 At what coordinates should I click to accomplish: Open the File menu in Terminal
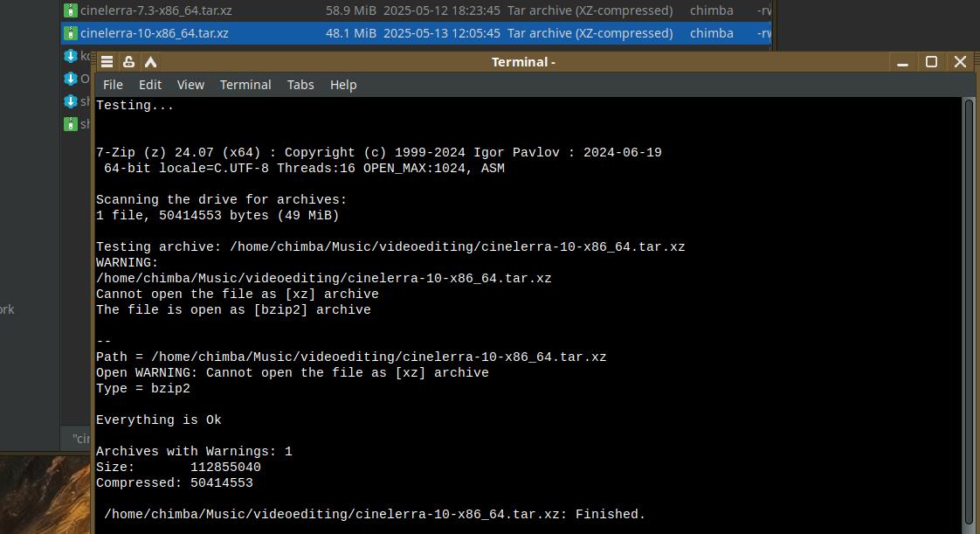113,85
